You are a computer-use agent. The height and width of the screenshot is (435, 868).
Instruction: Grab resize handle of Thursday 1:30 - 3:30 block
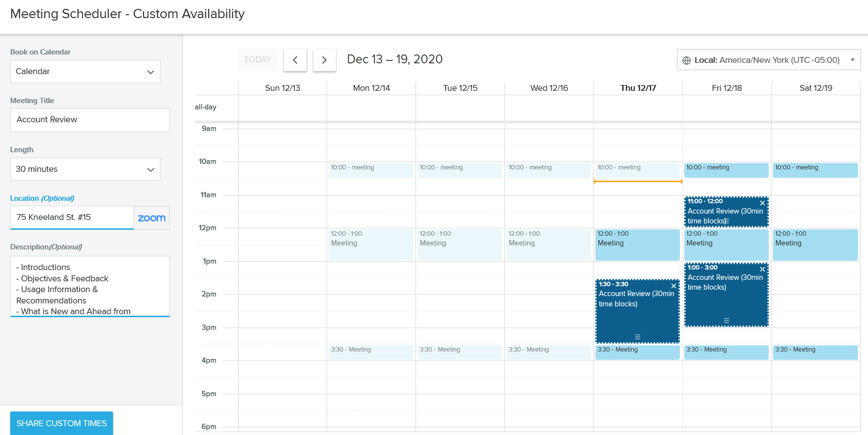click(637, 337)
